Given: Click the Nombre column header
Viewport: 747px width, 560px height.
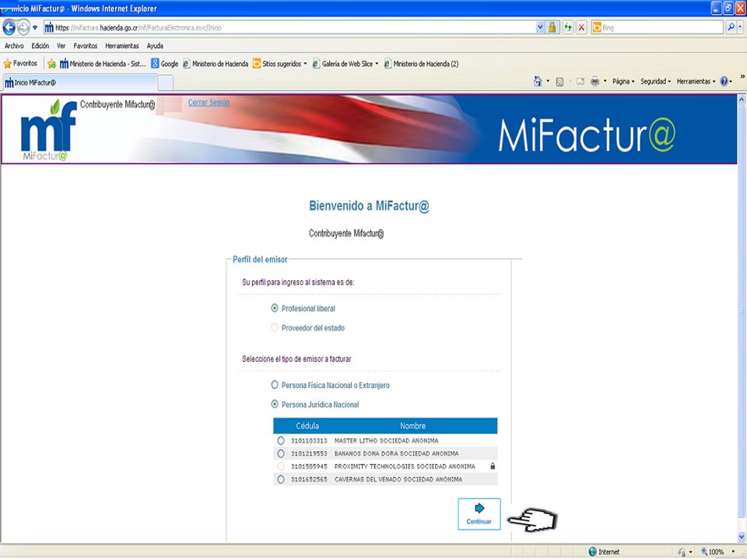Looking at the screenshot, I should pyautogui.click(x=412, y=425).
